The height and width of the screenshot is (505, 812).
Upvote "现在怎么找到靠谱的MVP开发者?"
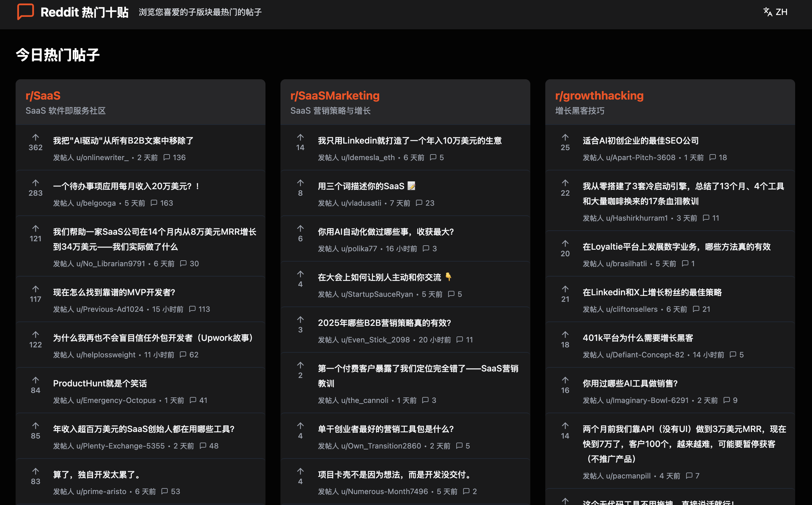click(36, 289)
